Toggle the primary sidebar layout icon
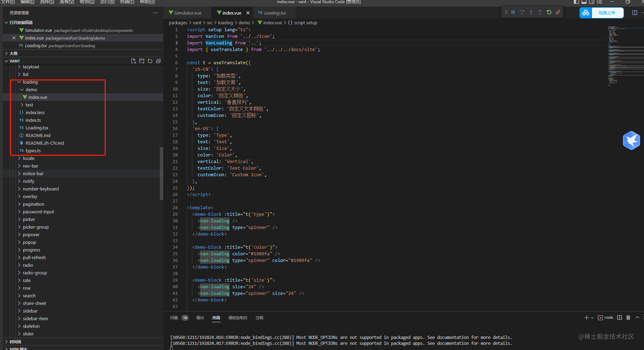 click(x=576, y=2)
